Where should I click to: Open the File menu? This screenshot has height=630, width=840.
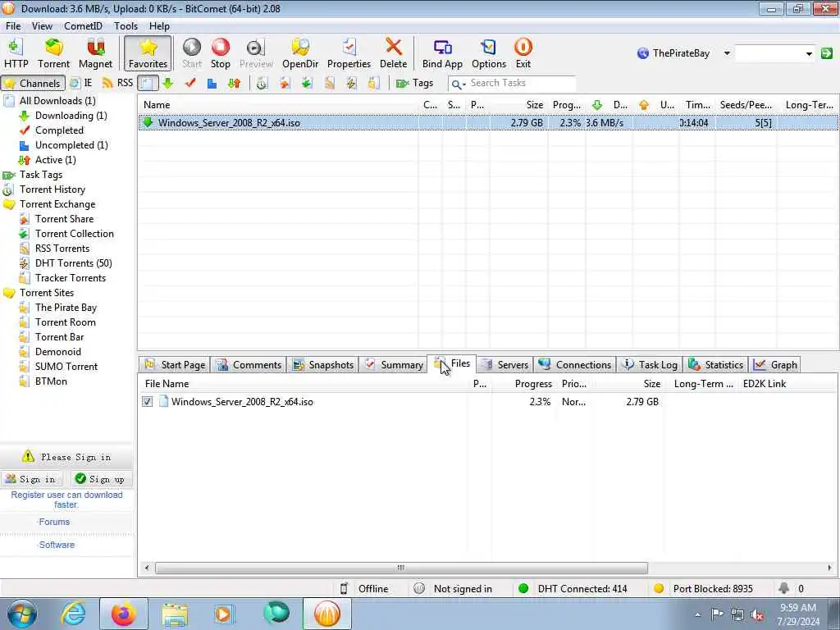[13, 25]
